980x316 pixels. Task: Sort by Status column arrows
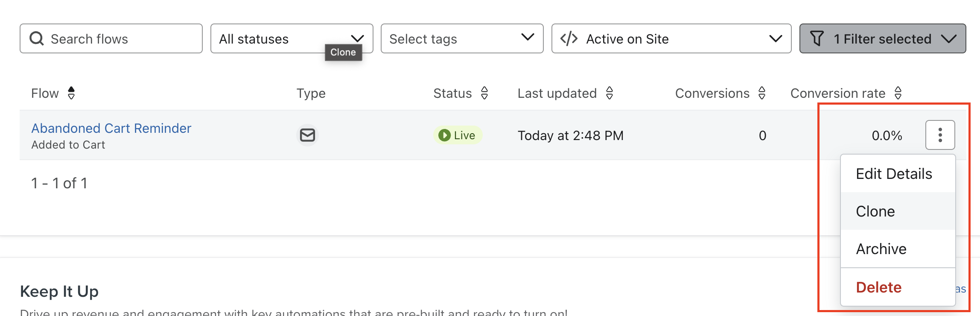(x=484, y=93)
